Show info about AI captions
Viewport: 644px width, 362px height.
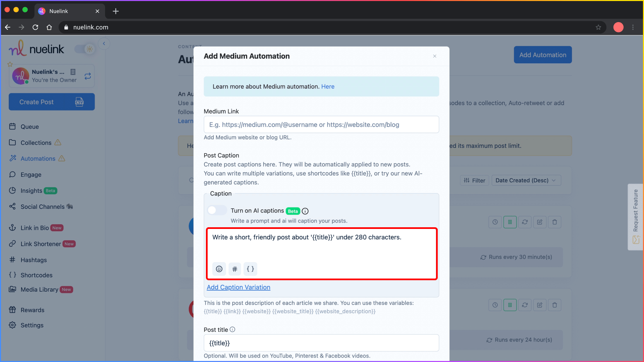(305, 211)
